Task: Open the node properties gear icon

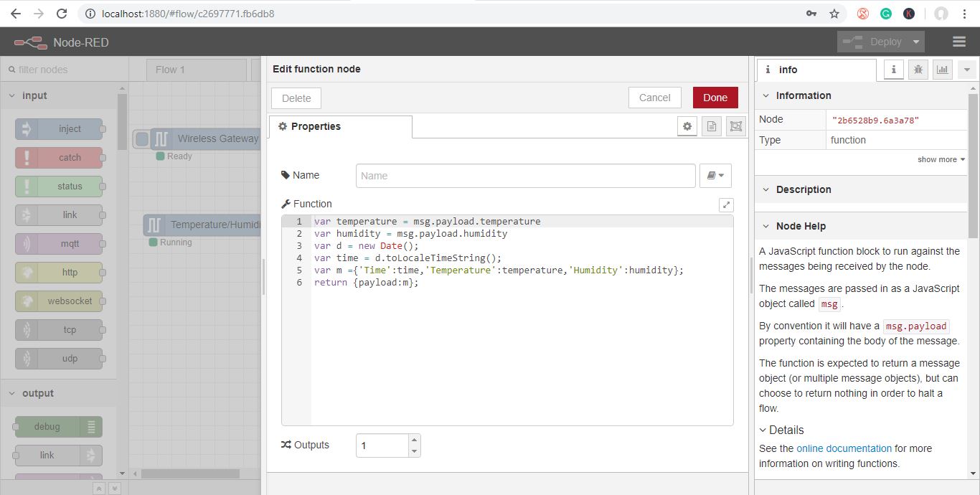Action: 687,126
